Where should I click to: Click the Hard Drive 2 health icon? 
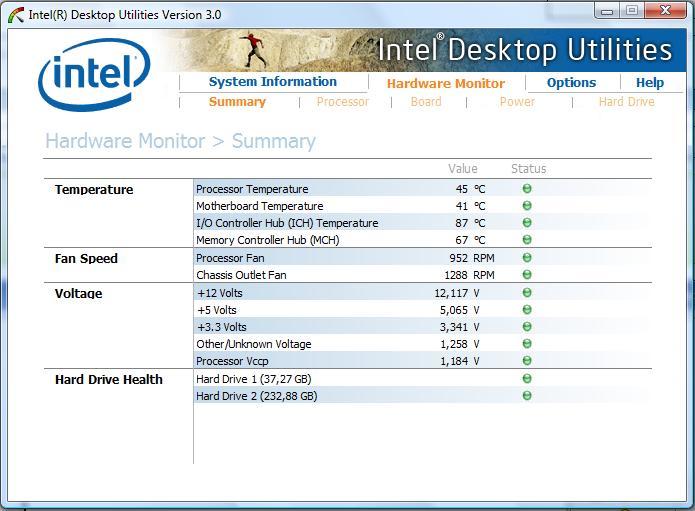(527, 395)
